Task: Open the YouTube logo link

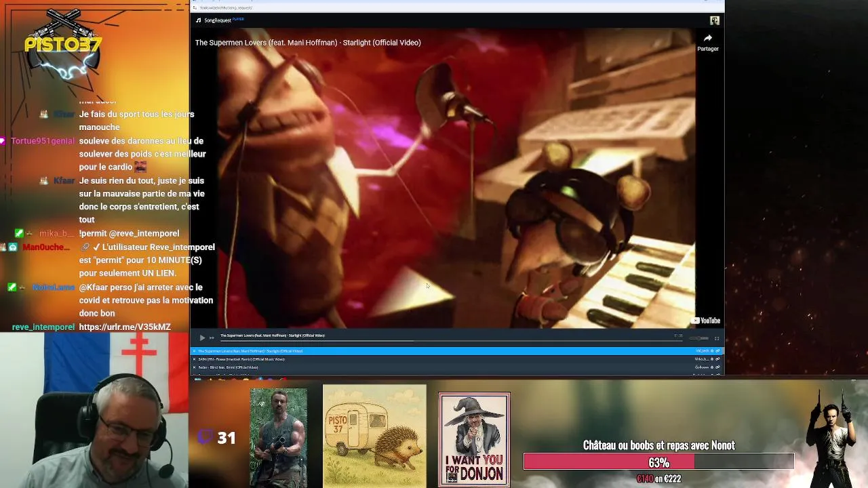Action: (x=705, y=321)
